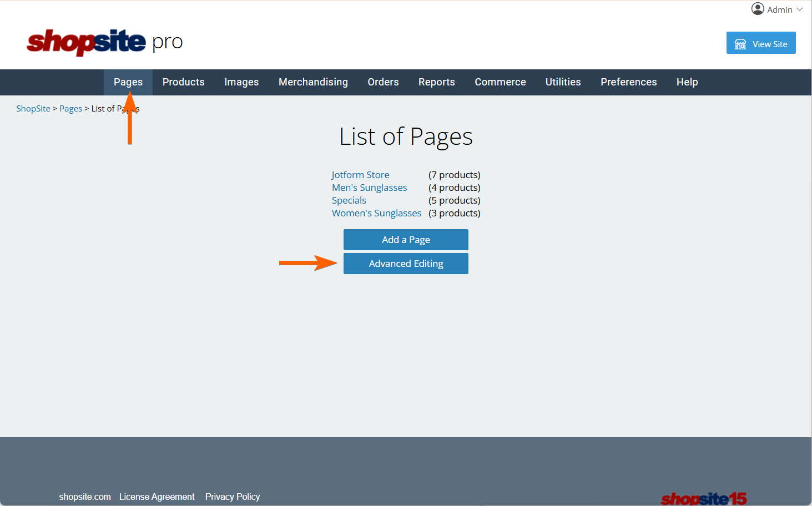Open the Reports menu
This screenshot has height=506, width=812.
436,82
